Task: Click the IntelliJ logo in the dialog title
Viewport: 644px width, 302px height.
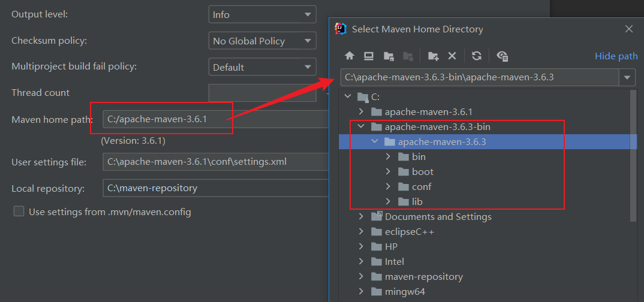Action: tap(341, 29)
